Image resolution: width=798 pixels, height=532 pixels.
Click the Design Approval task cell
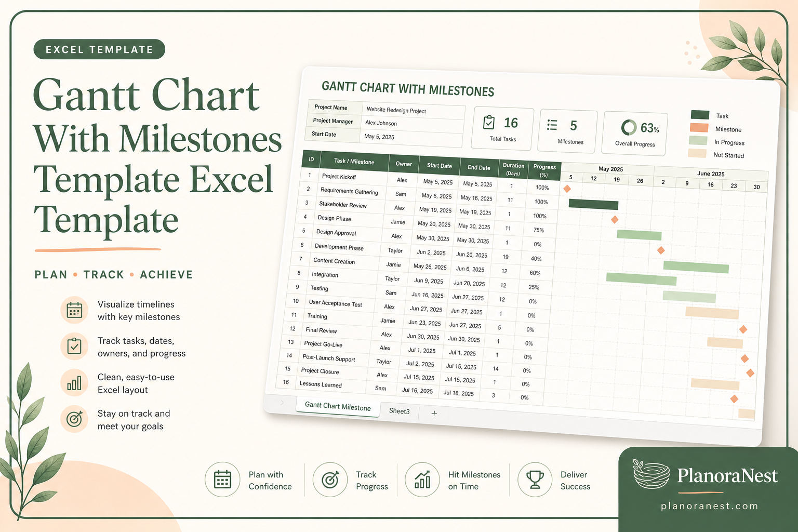click(347, 233)
